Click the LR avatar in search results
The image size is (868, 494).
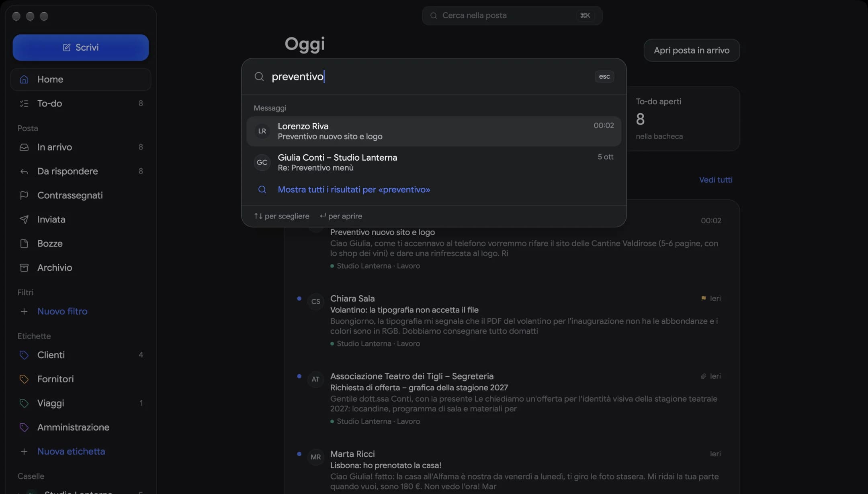tap(262, 131)
